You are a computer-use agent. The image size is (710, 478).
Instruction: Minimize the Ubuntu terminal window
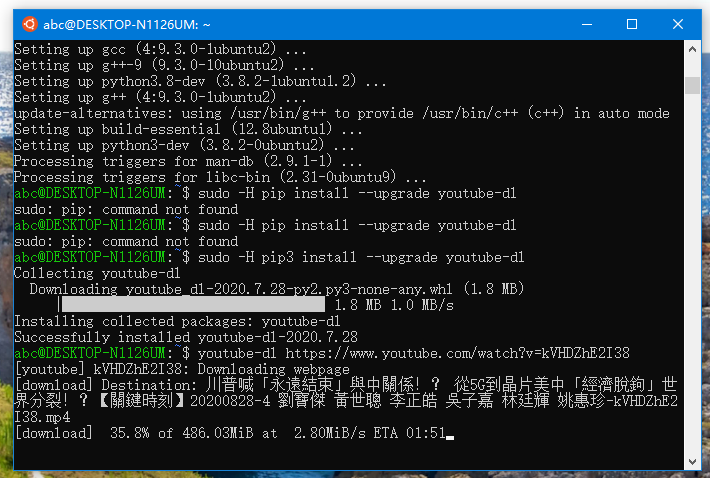click(x=587, y=24)
